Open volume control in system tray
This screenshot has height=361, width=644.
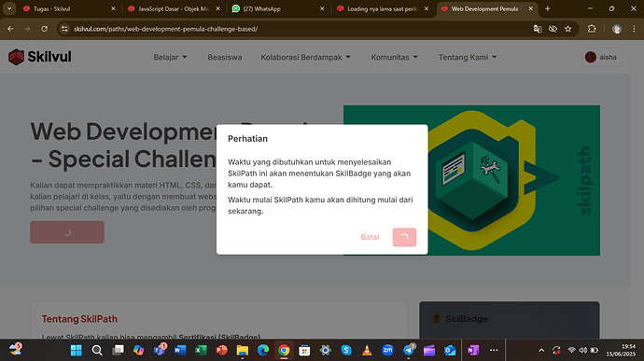pos(582,351)
